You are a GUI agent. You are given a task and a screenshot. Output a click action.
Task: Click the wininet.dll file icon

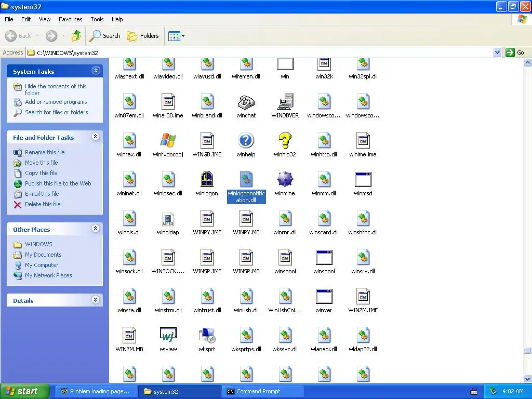[x=129, y=179]
